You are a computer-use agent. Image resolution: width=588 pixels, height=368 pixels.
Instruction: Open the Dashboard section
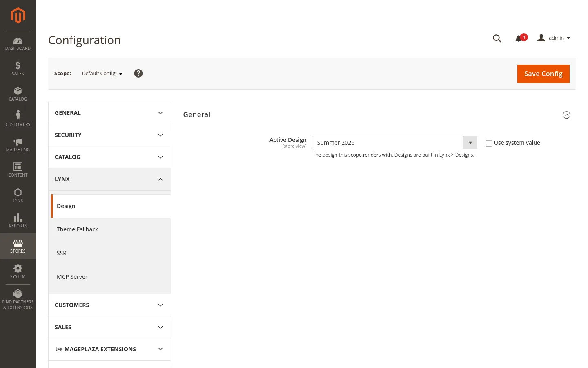pos(18,44)
